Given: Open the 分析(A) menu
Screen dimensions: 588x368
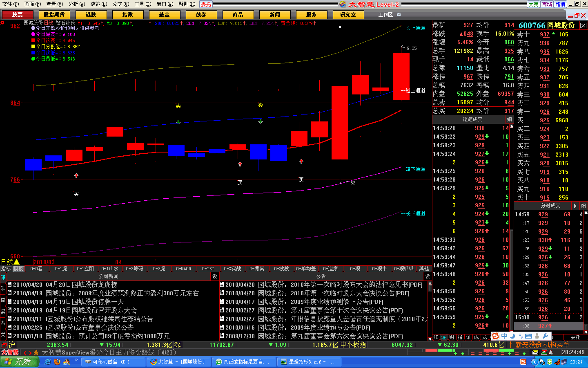Looking at the screenshot, I should point(76,4).
